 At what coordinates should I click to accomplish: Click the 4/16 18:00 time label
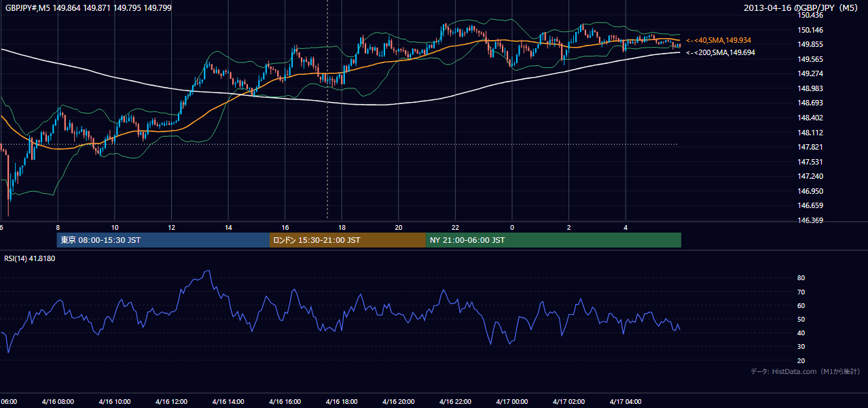click(342, 402)
